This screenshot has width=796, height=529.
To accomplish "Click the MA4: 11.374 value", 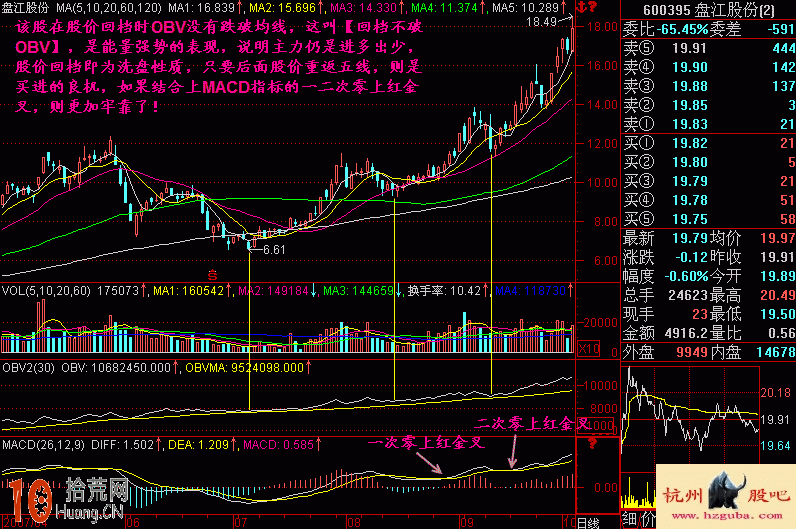I will pos(448,8).
